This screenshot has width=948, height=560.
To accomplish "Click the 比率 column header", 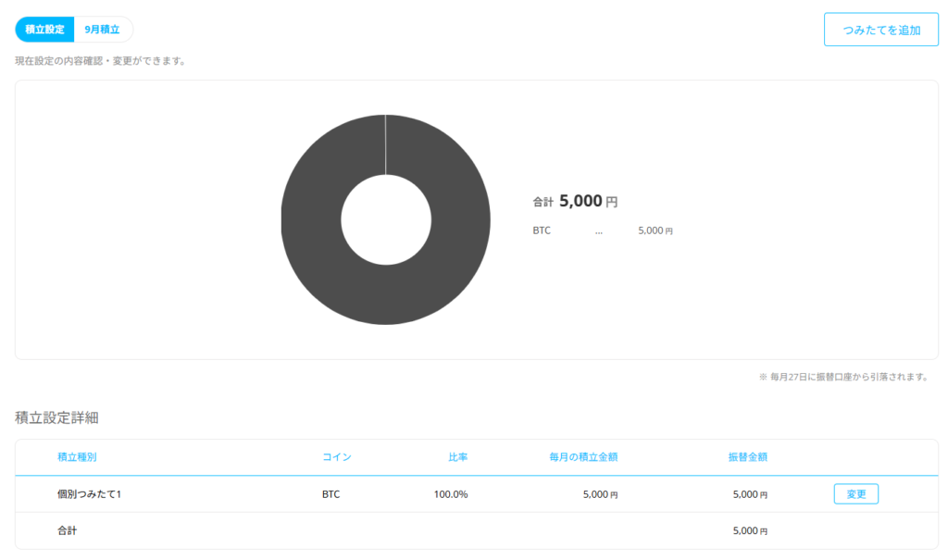I will pyautogui.click(x=457, y=457).
